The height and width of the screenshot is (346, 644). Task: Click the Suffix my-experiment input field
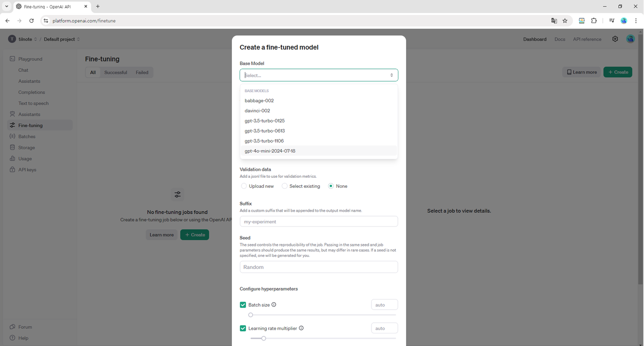[x=318, y=222]
